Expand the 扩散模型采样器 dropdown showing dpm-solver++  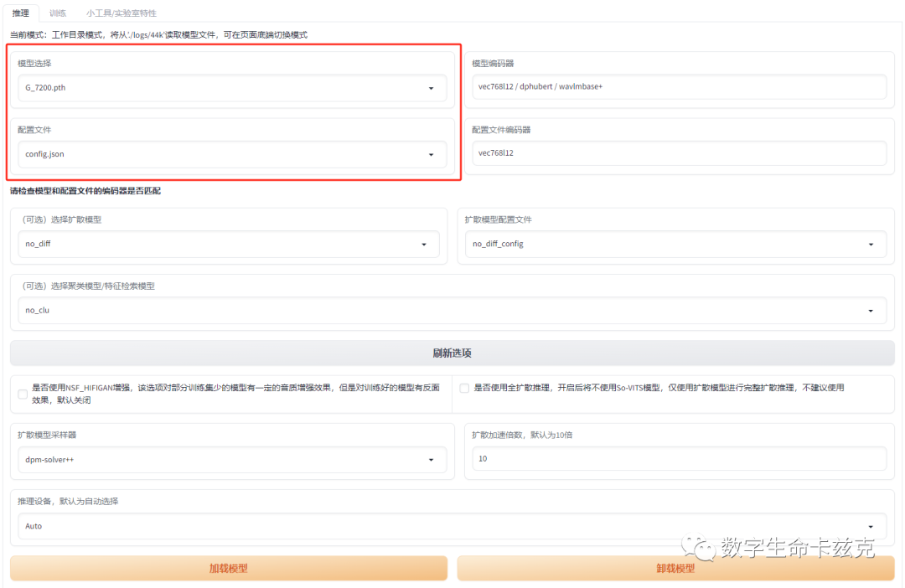click(x=232, y=459)
